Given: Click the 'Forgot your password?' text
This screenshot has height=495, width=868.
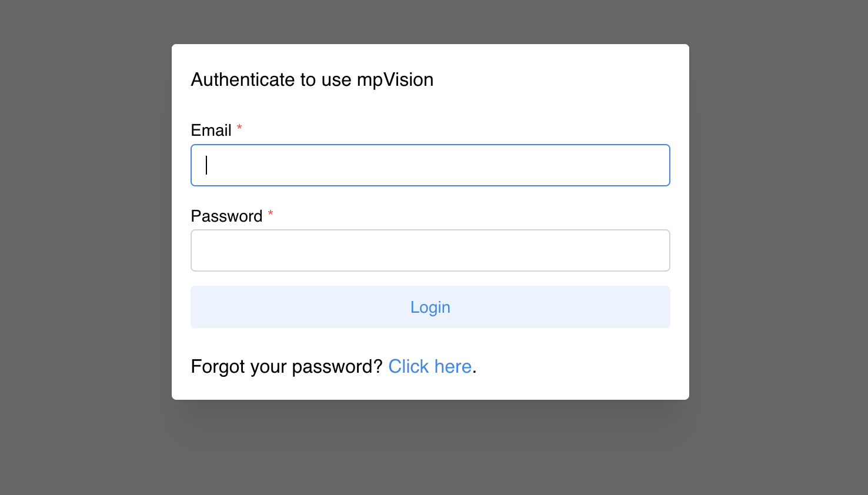Looking at the screenshot, I should 286,366.
